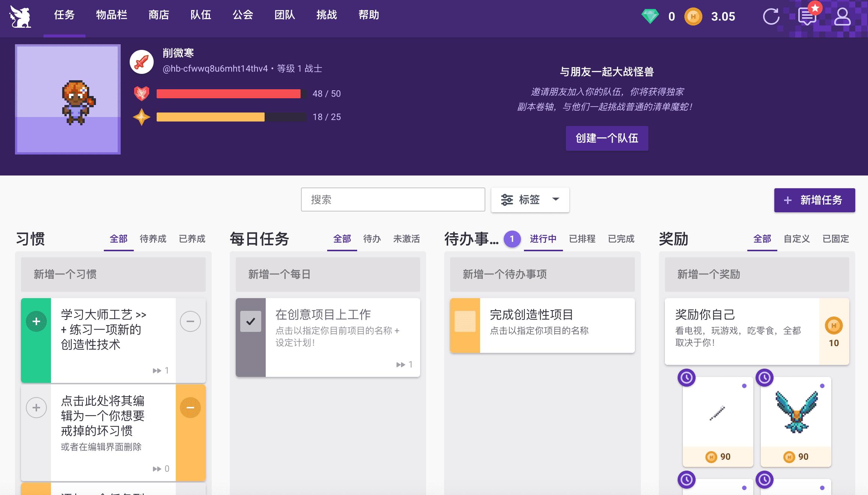Open the user profile icon
The width and height of the screenshot is (868, 495).
pyautogui.click(x=843, y=16)
